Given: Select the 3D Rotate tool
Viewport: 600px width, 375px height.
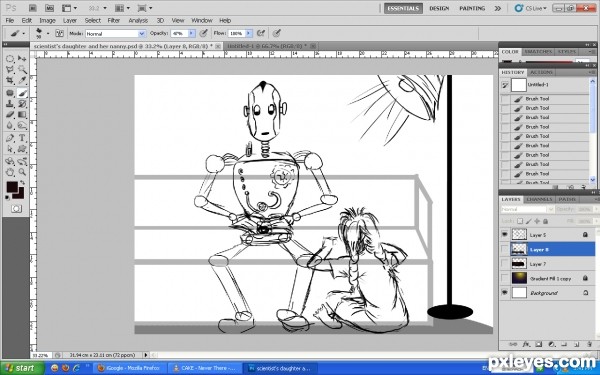Looking at the screenshot, I should tap(10, 161).
